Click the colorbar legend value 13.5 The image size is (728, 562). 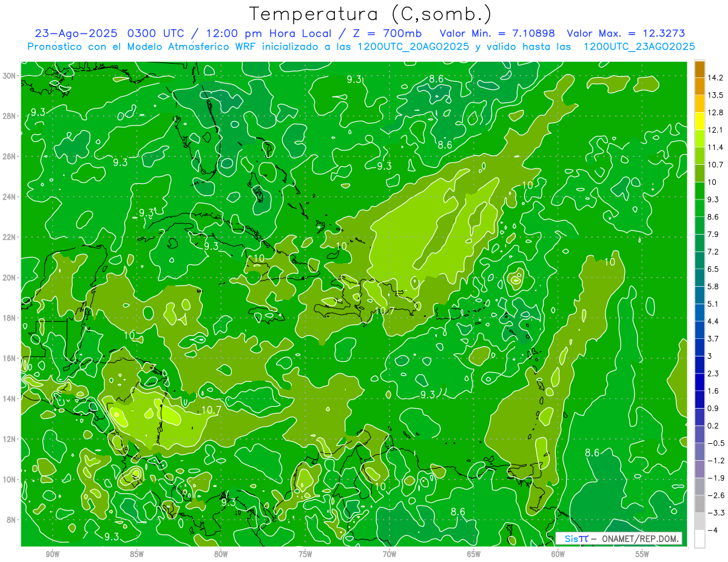(715, 95)
